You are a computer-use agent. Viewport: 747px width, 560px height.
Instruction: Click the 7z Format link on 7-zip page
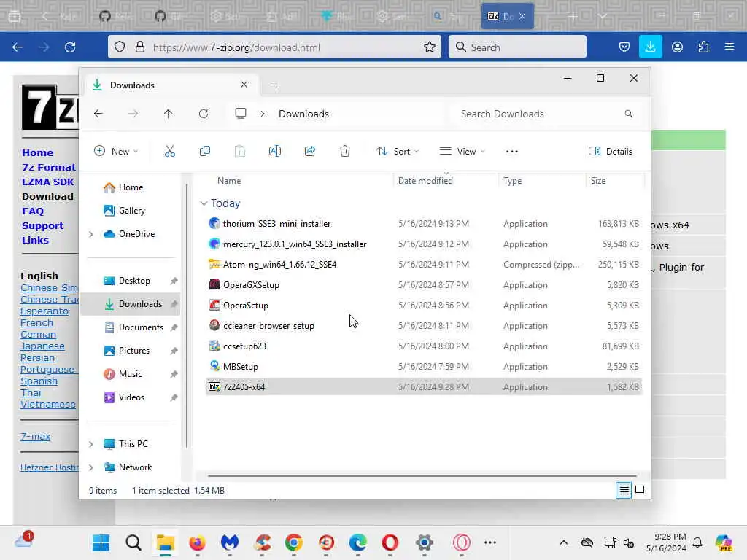click(49, 167)
